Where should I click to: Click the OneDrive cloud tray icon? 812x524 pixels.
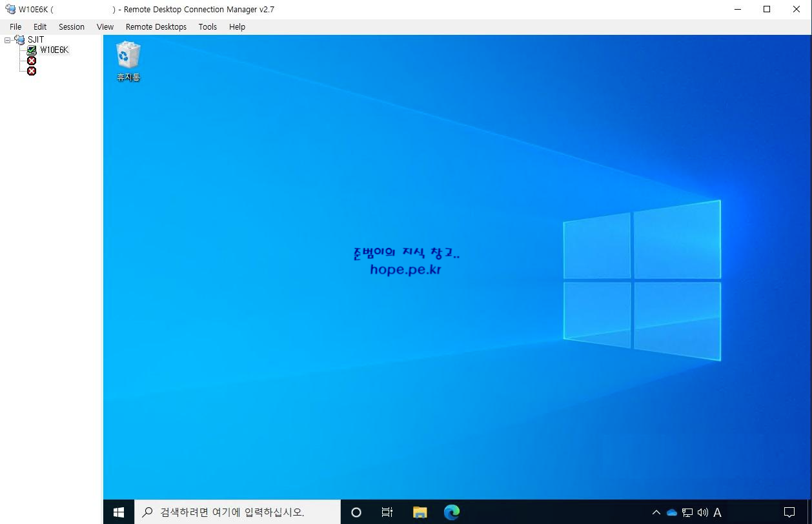pyautogui.click(x=672, y=513)
